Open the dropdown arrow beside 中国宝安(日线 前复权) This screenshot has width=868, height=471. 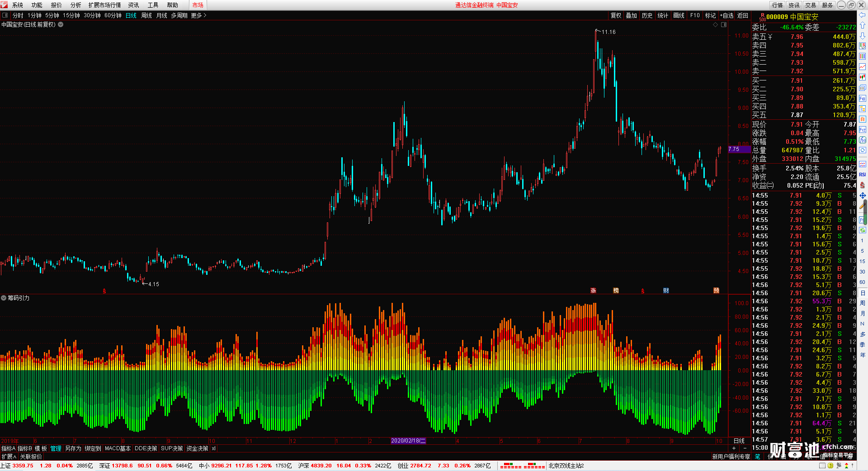[x=61, y=24]
